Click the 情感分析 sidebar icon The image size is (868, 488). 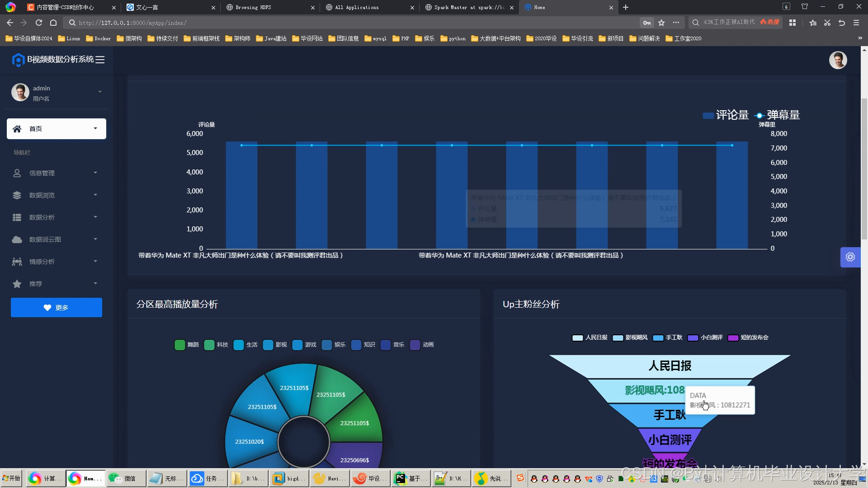(x=17, y=262)
